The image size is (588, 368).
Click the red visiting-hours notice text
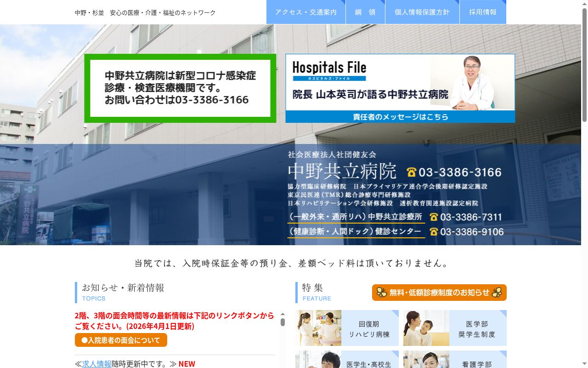point(175,321)
